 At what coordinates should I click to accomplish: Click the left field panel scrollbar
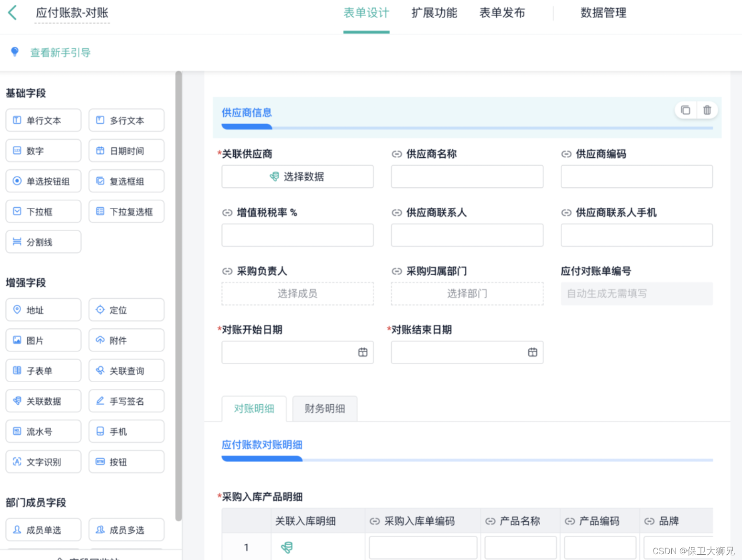pyautogui.click(x=178, y=296)
